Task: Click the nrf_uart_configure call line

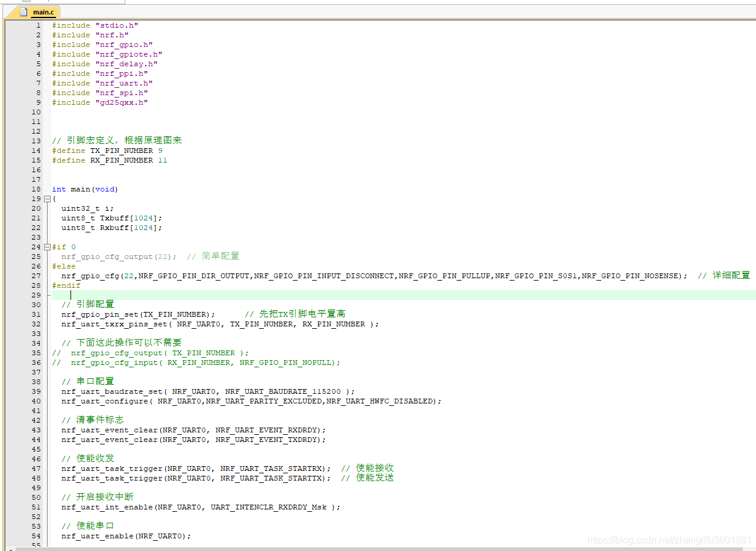Action: 252,401
